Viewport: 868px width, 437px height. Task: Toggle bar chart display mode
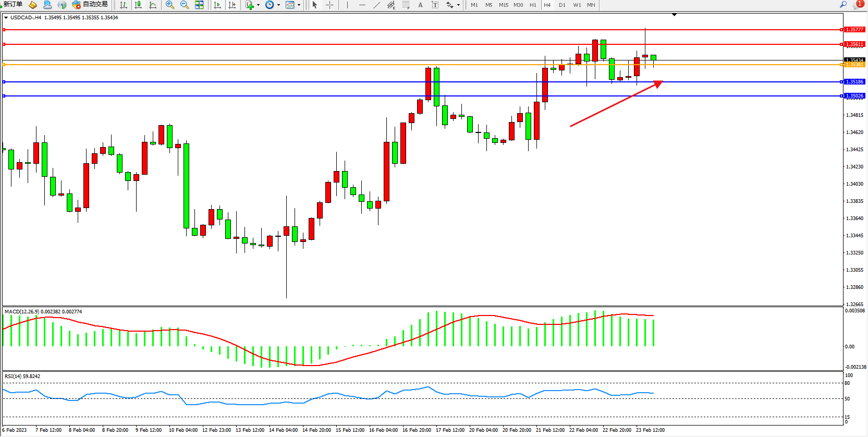[x=124, y=5]
